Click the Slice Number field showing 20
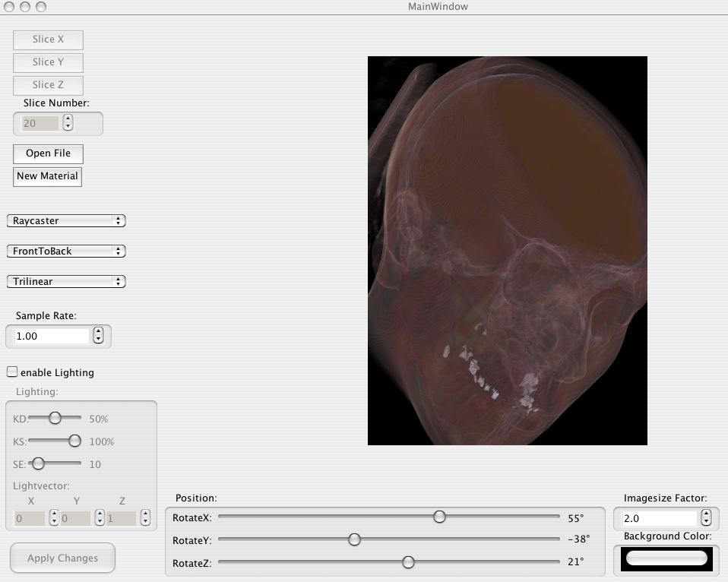Screen dimensions: 728x582 point(40,123)
